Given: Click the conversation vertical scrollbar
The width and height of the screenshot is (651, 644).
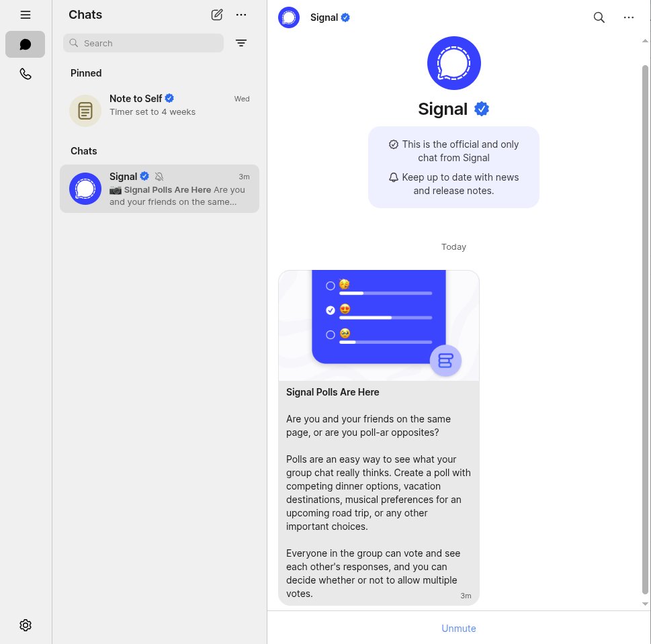Looking at the screenshot, I should coord(645,330).
